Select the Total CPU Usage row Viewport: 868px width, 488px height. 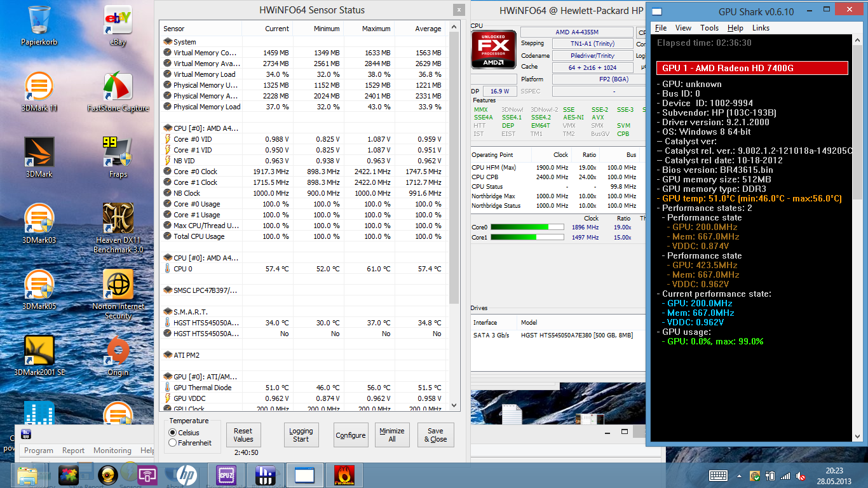(302, 236)
